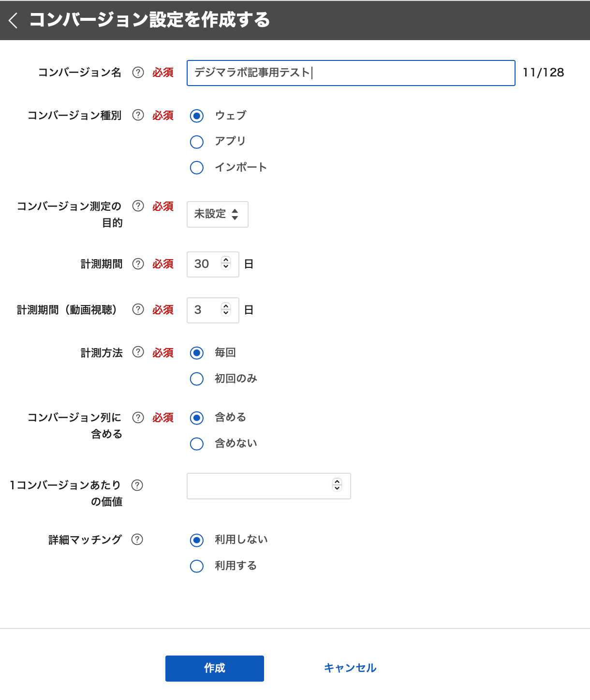Open help icon beside コンバージョン種別
The image size is (590, 700).
coord(138,115)
